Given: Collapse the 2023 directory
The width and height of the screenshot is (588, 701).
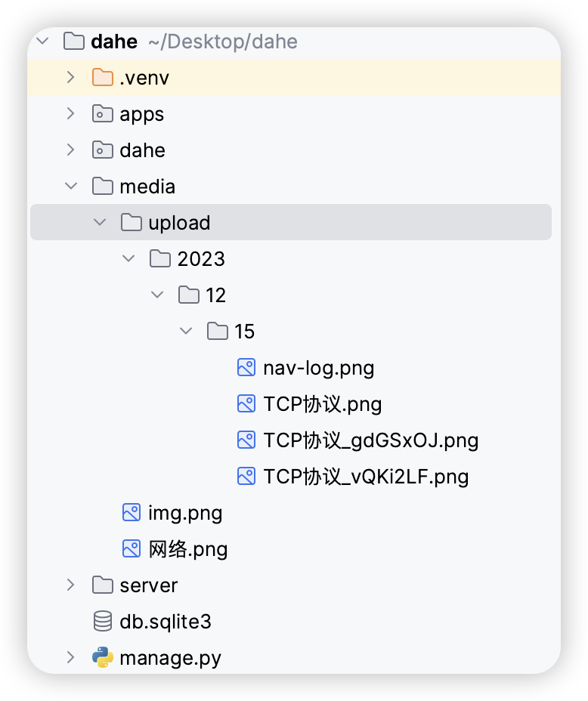Looking at the screenshot, I should point(128,258).
